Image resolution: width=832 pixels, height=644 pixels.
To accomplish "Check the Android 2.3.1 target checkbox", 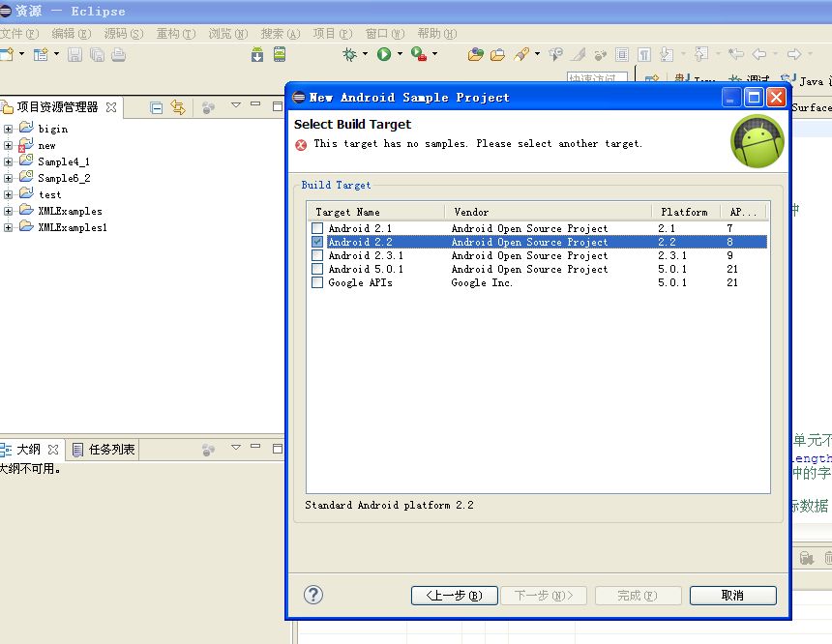I will point(317,255).
